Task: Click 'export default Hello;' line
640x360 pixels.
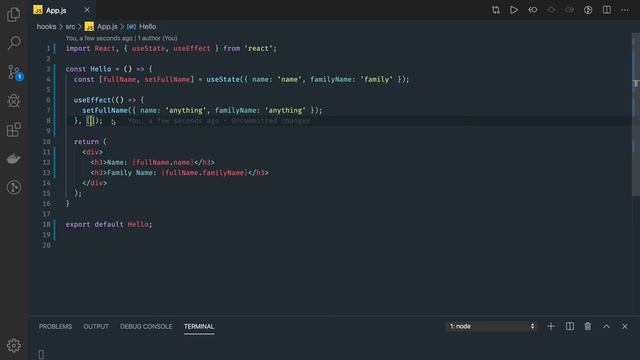Action: click(109, 224)
